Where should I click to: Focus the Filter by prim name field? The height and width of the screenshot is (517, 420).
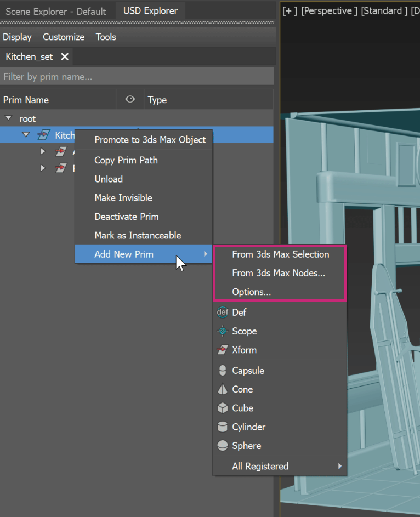coord(137,77)
